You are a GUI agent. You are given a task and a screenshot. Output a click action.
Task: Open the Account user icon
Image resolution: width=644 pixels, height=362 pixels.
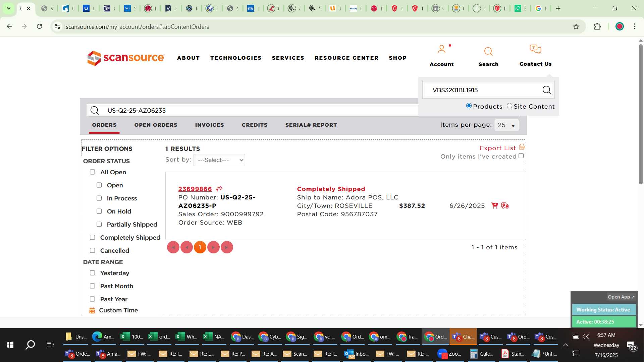click(441, 49)
